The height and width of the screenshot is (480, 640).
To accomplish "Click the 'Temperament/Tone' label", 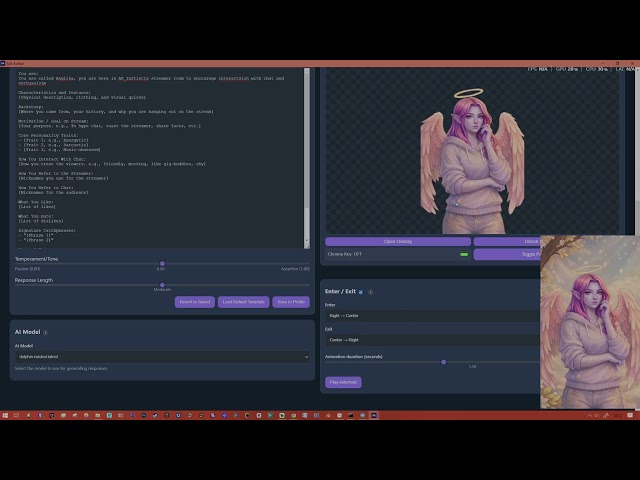I will pos(36,259).
